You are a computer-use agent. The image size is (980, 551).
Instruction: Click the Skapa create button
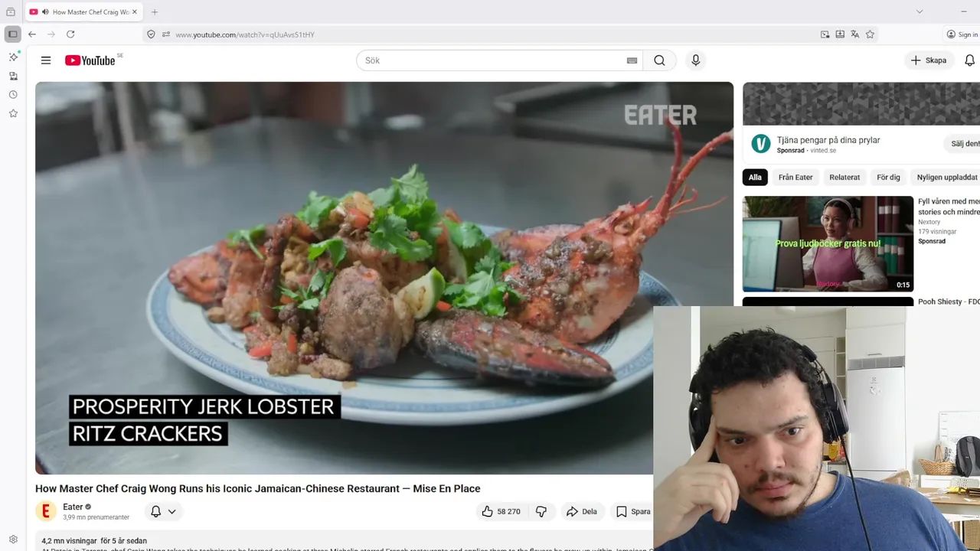point(928,60)
